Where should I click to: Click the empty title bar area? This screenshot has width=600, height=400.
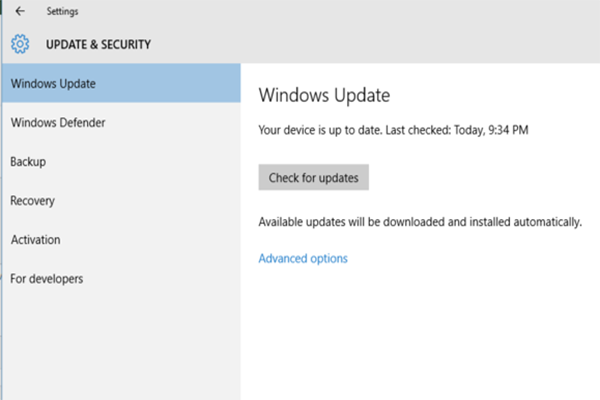pyautogui.click(x=350, y=12)
